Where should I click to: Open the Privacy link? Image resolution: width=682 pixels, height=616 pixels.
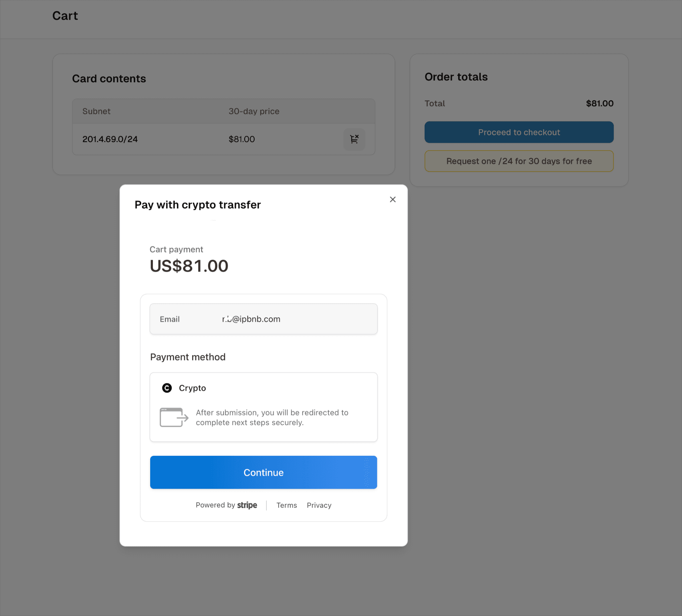click(319, 505)
